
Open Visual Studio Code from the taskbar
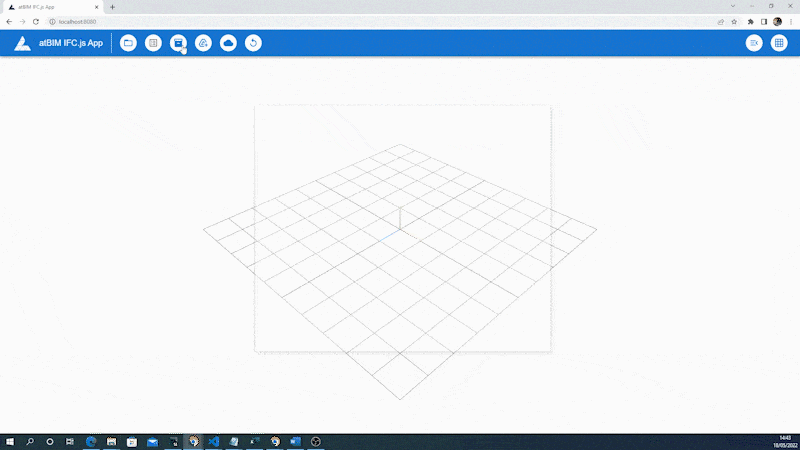pos(213,441)
